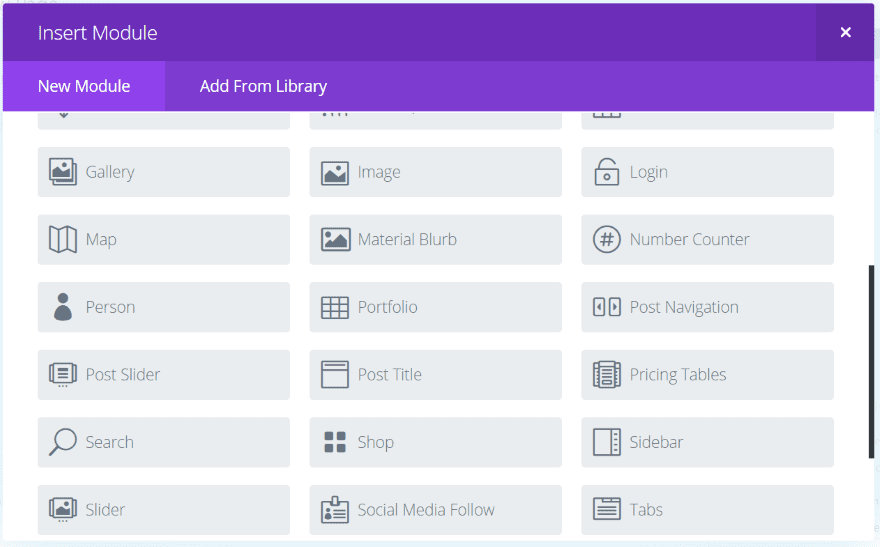The image size is (880, 547).
Task: Click the Gallery module icon
Action: [x=63, y=172]
